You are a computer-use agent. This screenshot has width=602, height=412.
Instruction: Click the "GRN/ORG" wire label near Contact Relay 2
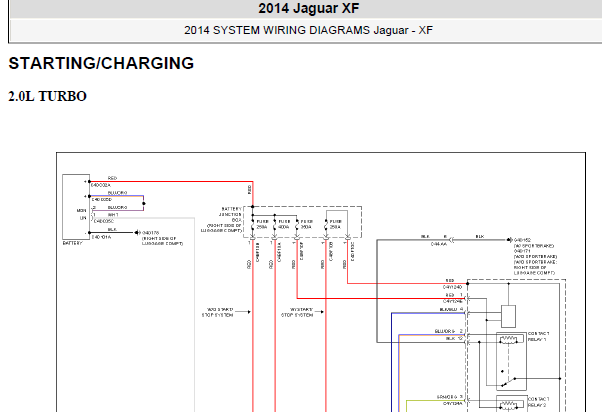click(447, 397)
